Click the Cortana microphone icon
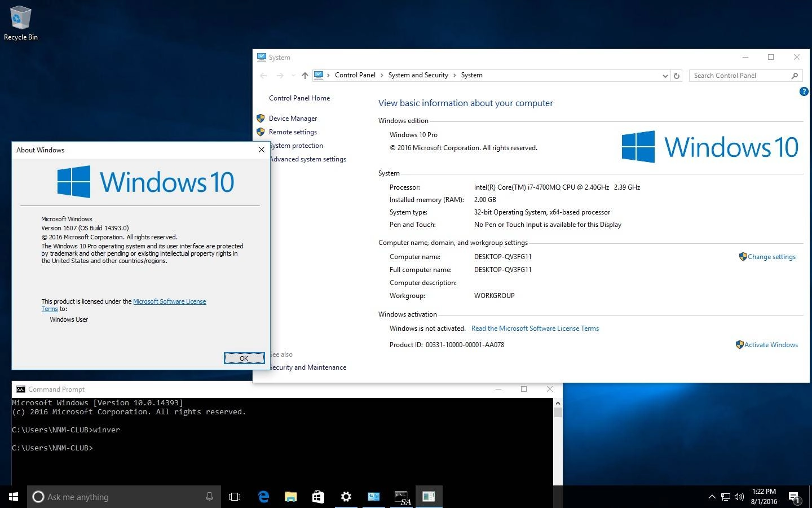This screenshot has width=812, height=508. [x=209, y=497]
